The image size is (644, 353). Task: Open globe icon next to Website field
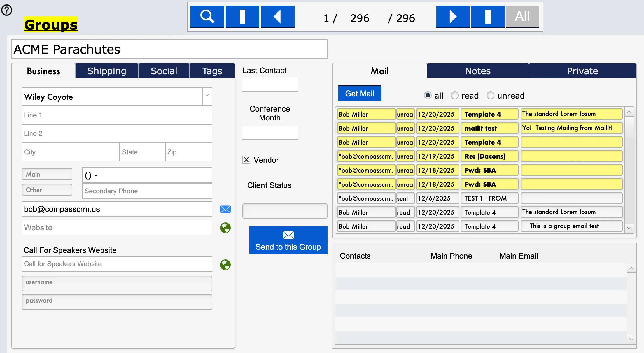225,228
